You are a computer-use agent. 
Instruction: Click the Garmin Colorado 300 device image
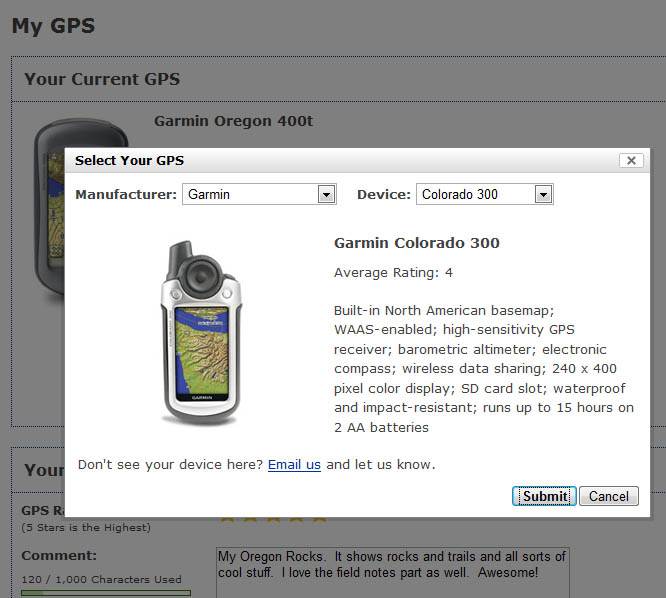201,333
